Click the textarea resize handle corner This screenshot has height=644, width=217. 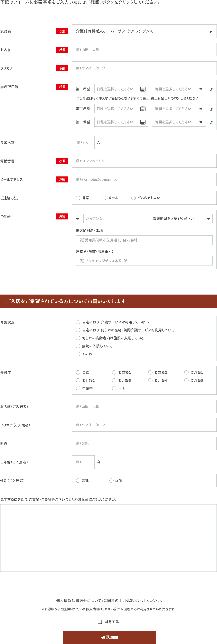point(215,570)
